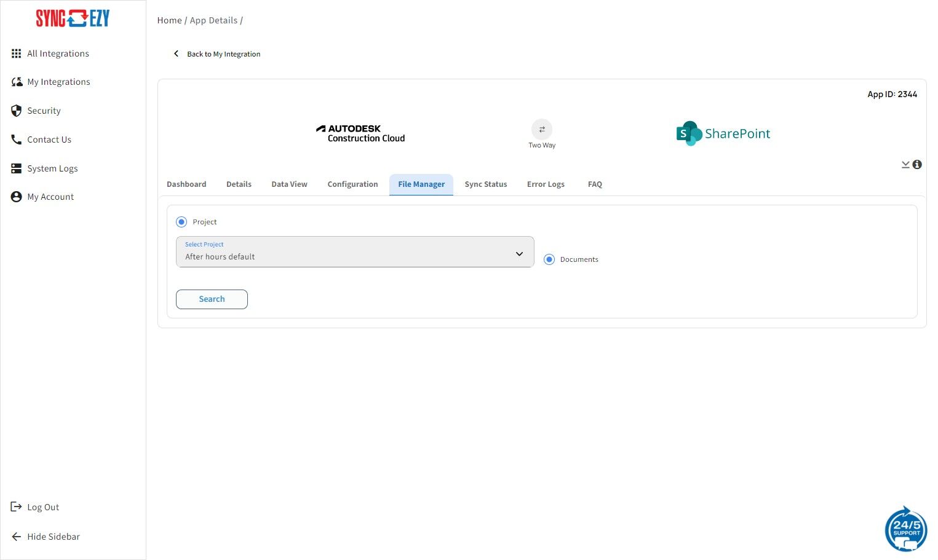The image size is (938, 560).
Task: Click the Select Project dropdown chevron
Action: coord(520,254)
